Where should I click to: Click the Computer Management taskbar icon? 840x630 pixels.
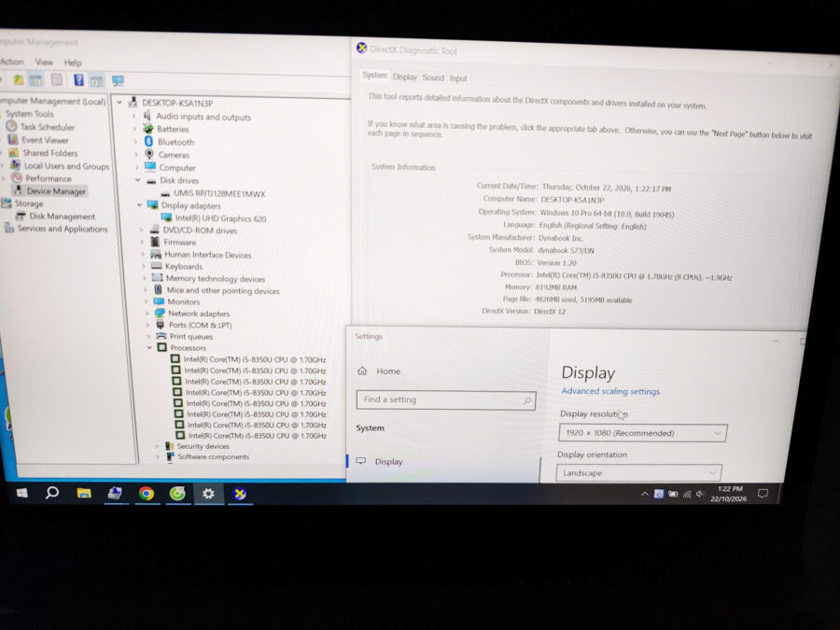click(115, 493)
